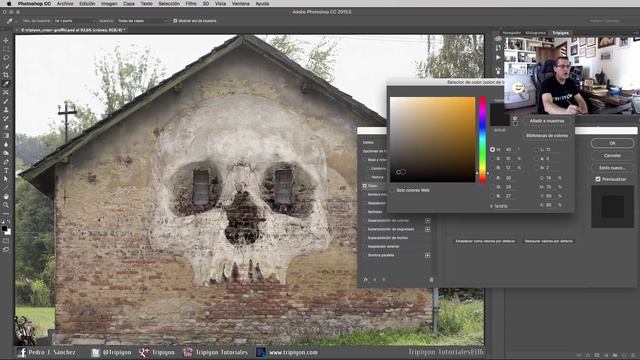Image resolution: width=640 pixels, height=360 pixels.
Task: Change screen mode icon at toolbar bottom
Action: [6, 249]
